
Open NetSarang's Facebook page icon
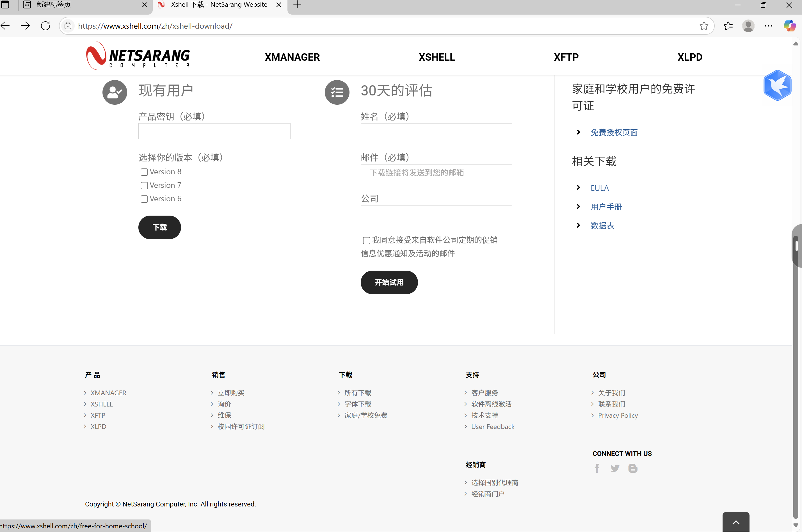tap(597, 468)
